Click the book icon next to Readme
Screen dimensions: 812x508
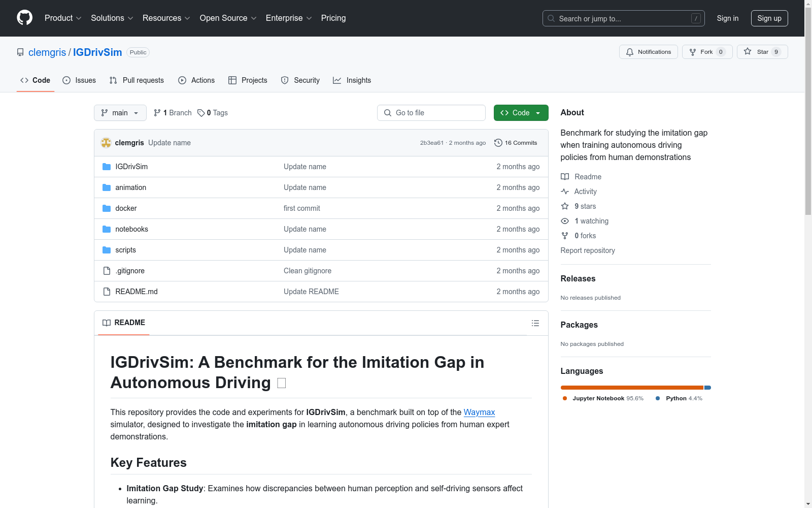pyautogui.click(x=565, y=177)
